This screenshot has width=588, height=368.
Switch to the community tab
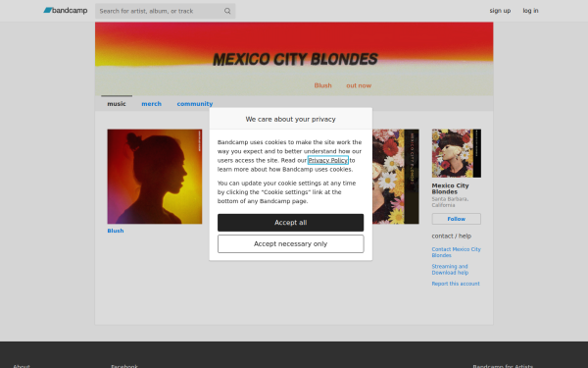pos(195,104)
